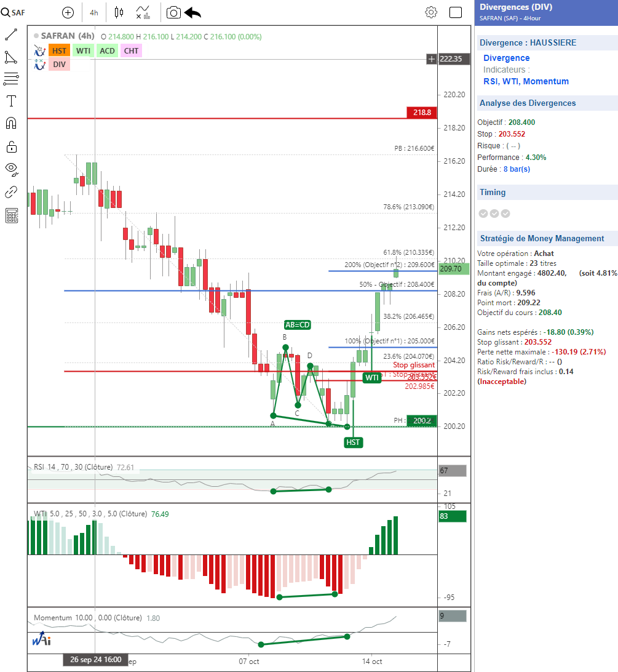Image resolution: width=618 pixels, height=672 pixels.
Task: Open the 4h timeframe selector
Action: 94,13
